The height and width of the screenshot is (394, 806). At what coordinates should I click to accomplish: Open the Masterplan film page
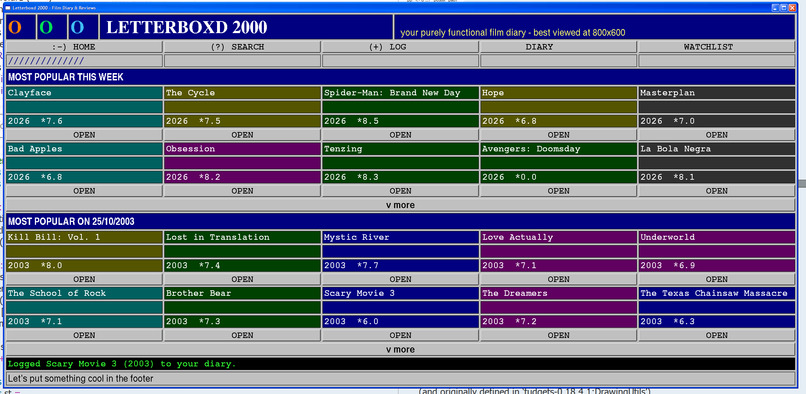tap(717, 135)
